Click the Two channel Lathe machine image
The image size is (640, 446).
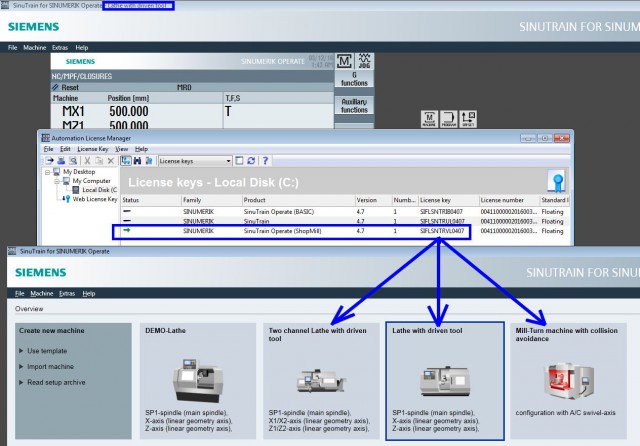pyautogui.click(x=321, y=381)
